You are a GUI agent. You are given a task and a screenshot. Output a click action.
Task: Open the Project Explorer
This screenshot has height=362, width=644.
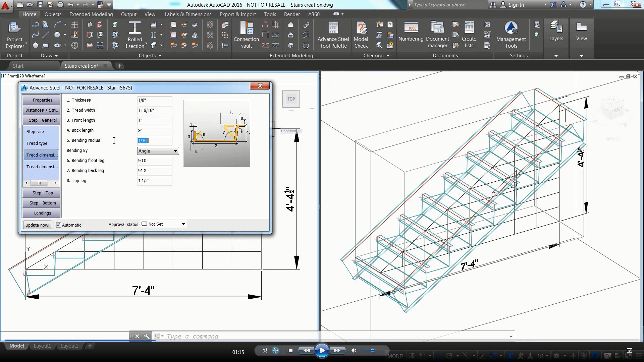pyautogui.click(x=15, y=34)
